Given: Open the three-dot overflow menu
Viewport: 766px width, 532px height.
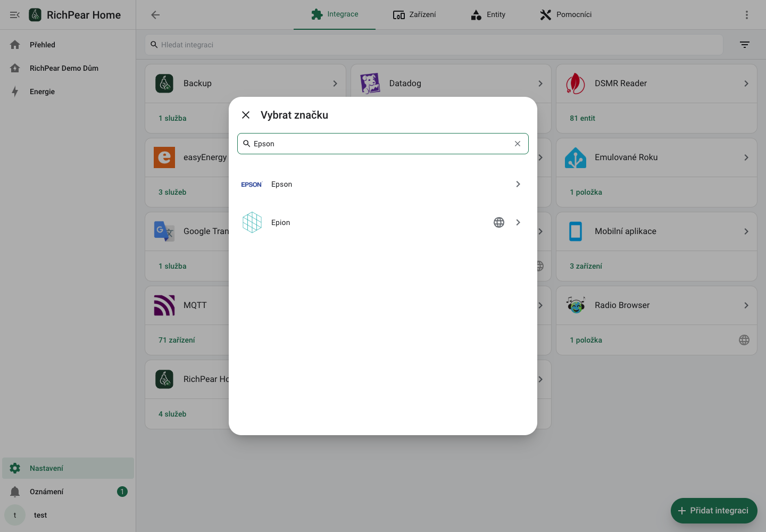Looking at the screenshot, I should 747,15.
